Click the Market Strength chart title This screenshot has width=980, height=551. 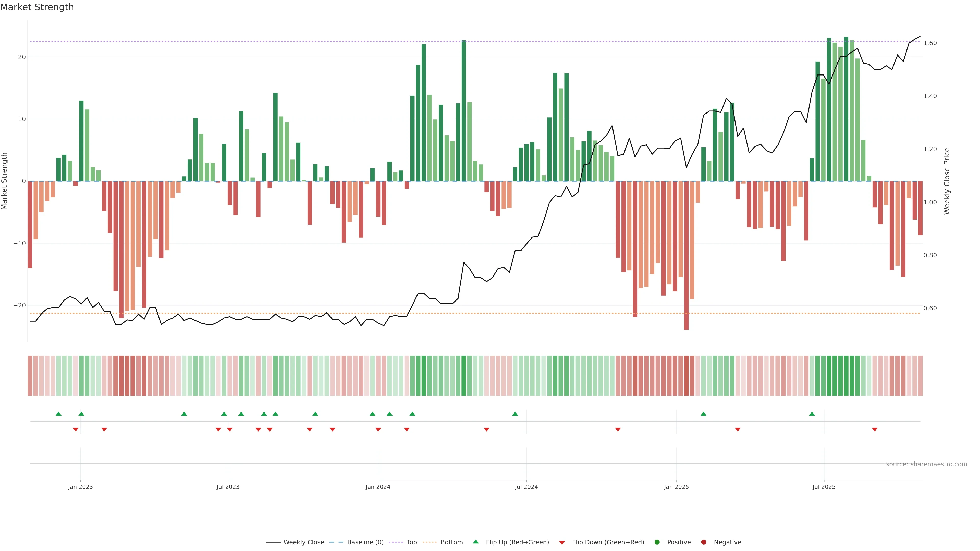click(x=37, y=7)
